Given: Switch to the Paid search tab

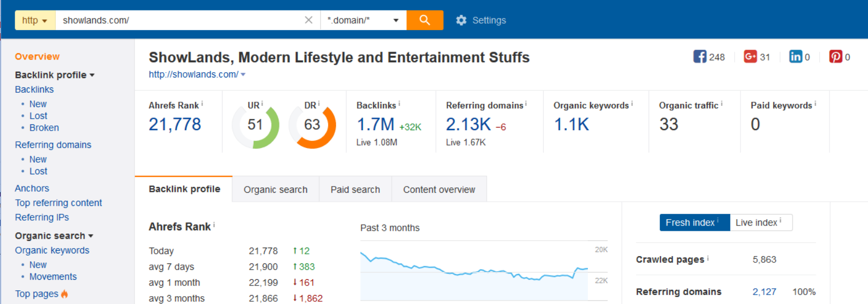Looking at the screenshot, I should [355, 190].
